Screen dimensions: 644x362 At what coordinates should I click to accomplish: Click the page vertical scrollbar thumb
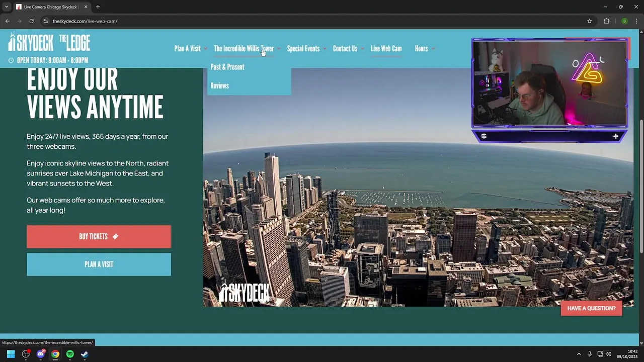pyautogui.click(x=641, y=186)
